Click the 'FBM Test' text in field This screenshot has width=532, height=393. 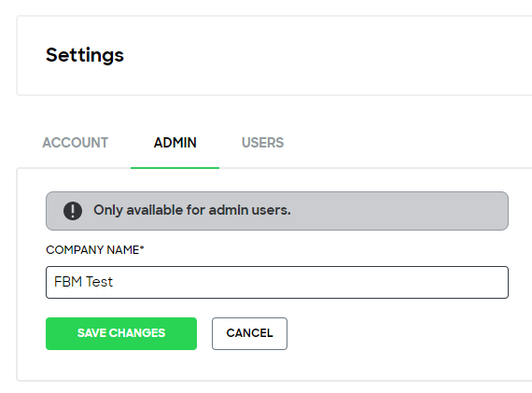(83, 282)
